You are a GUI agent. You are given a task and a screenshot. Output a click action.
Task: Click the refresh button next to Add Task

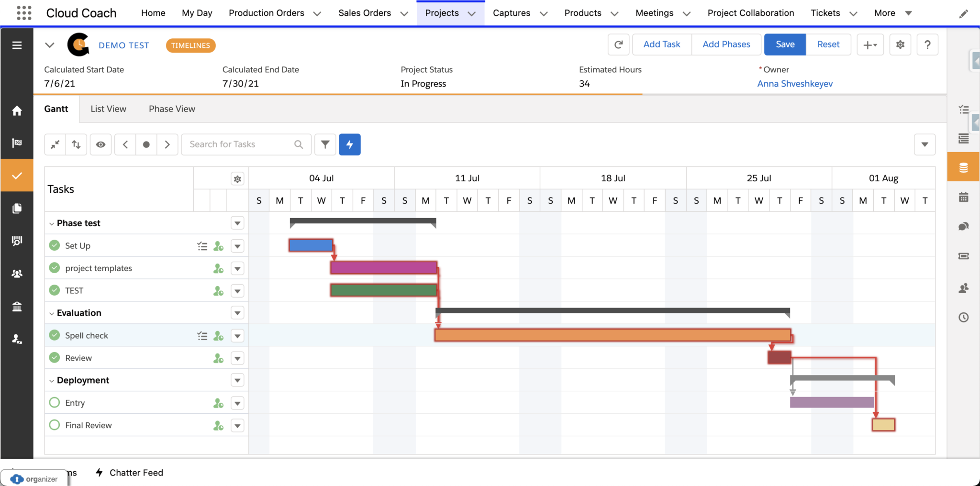(x=618, y=44)
